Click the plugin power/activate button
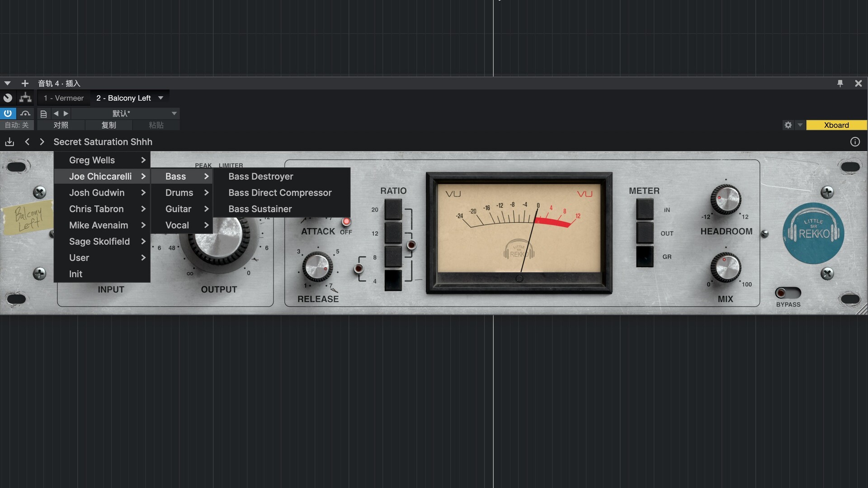The image size is (868, 488). (8, 113)
